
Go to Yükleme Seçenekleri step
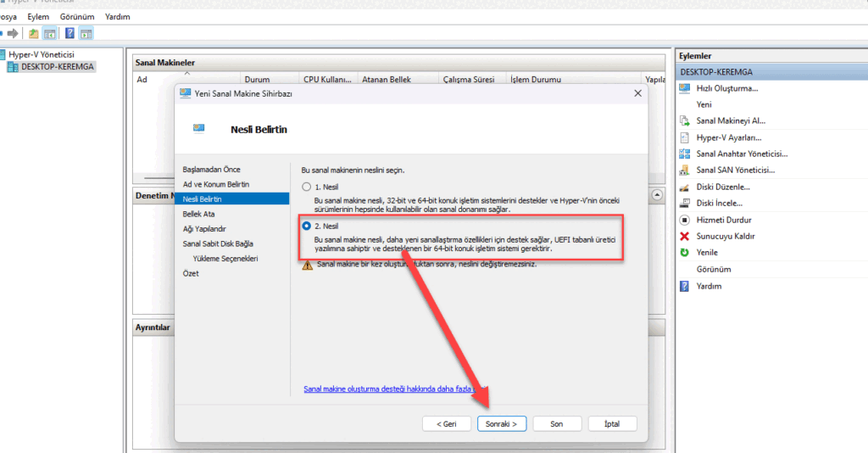pos(225,259)
